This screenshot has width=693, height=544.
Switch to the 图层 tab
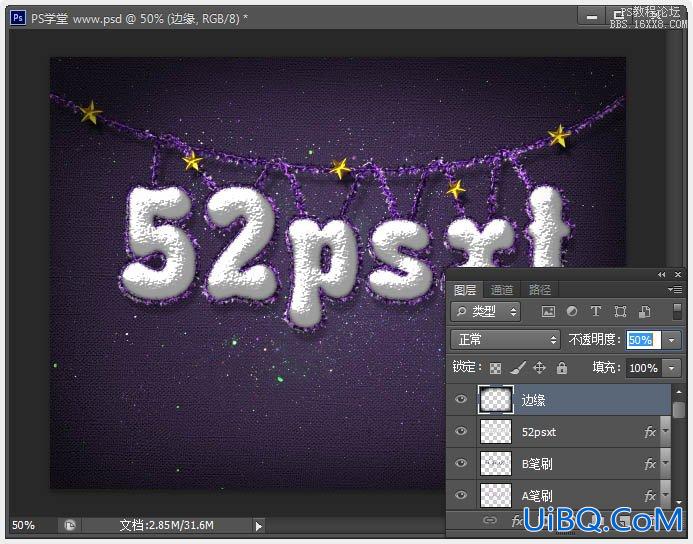tap(465, 290)
